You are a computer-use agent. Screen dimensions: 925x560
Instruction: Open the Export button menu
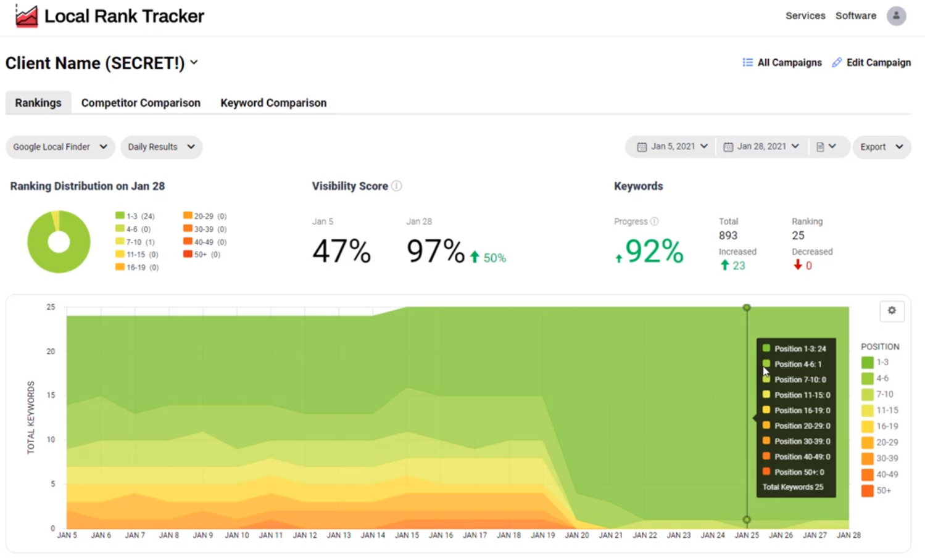tap(881, 147)
